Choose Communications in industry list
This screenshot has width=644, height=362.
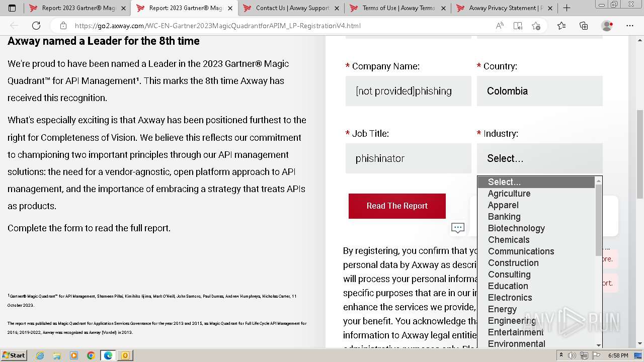coord(536,251)
